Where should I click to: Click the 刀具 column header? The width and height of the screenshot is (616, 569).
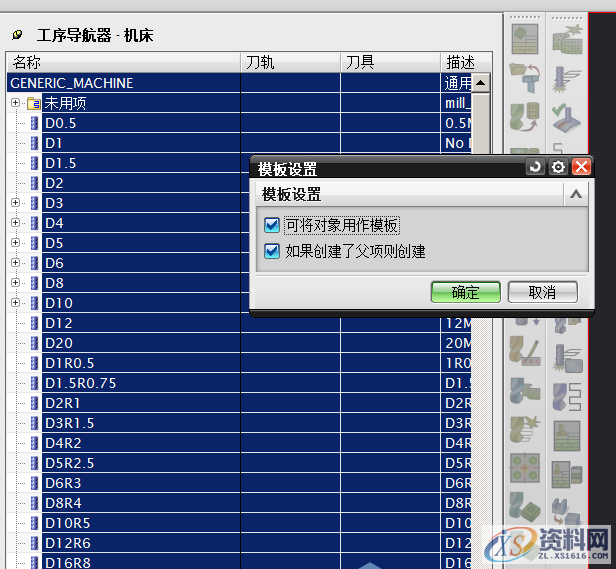tap(390, 62)
